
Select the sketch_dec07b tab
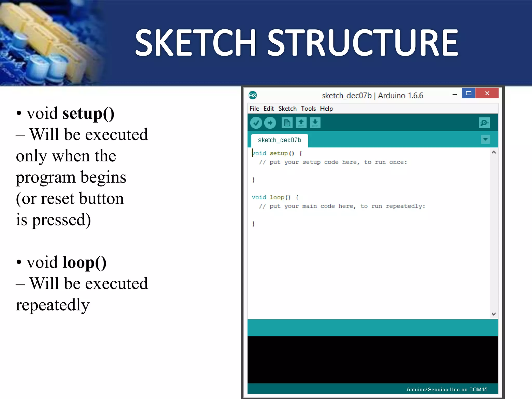coord(280,140)
